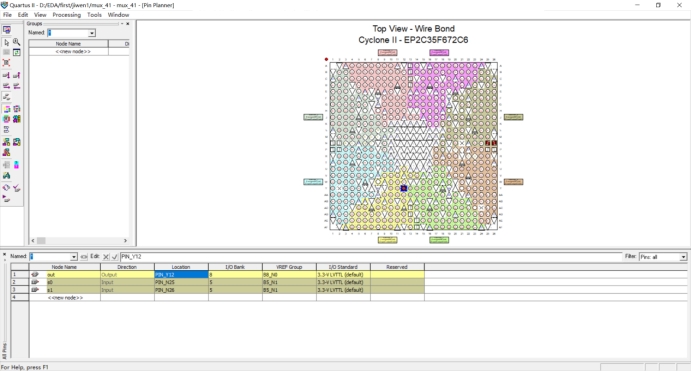Select the s0 node row
This screenshot has height=371, width=692.
coord(218,282)
